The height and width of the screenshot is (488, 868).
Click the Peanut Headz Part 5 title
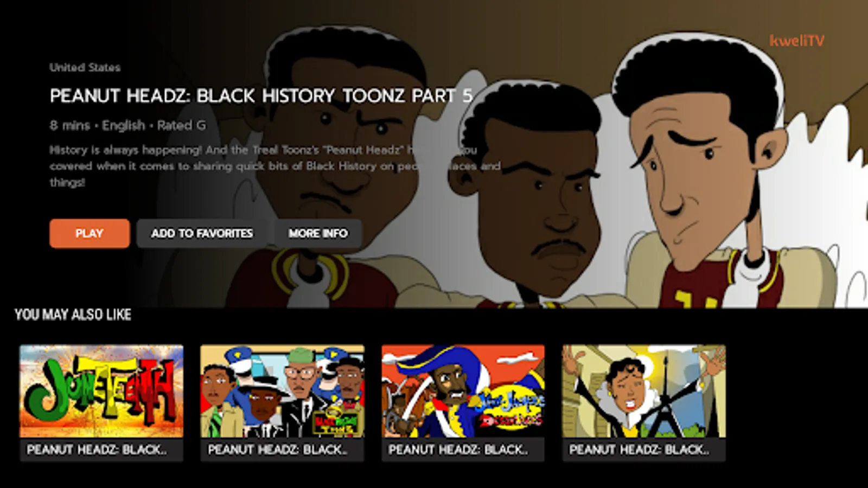[x=261, y=96]
